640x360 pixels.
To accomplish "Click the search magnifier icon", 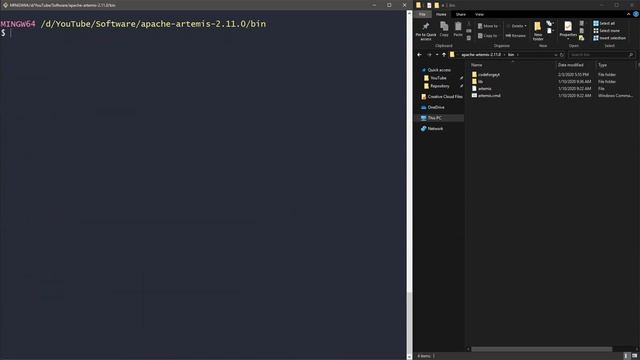I will pos(631,55).
